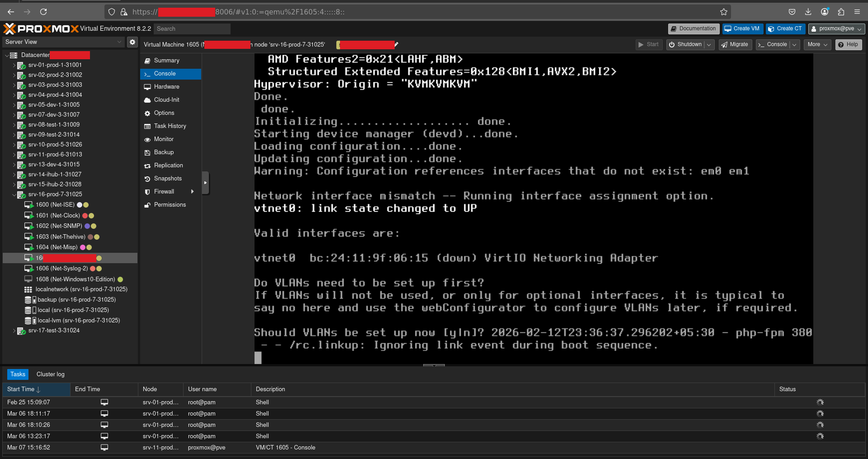Viewport: 868px width, 459px height.
Task: Open the More dropdown menu
Action: coord(817,45)
